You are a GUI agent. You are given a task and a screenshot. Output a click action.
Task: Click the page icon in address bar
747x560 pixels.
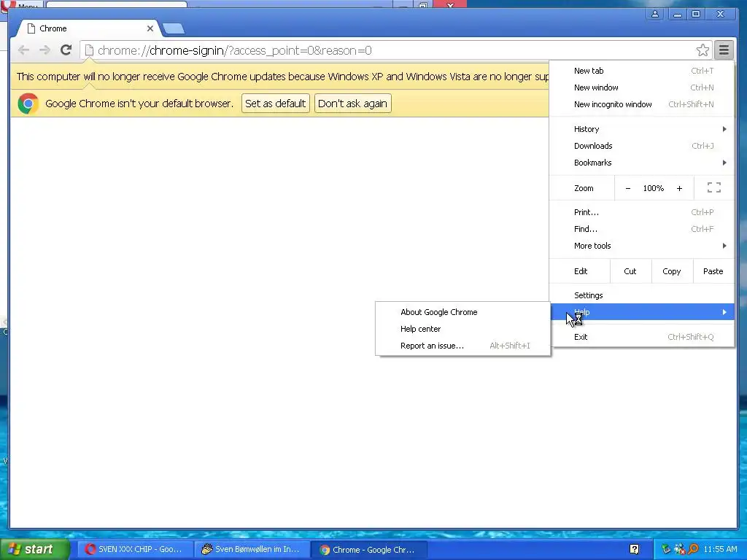89,50
